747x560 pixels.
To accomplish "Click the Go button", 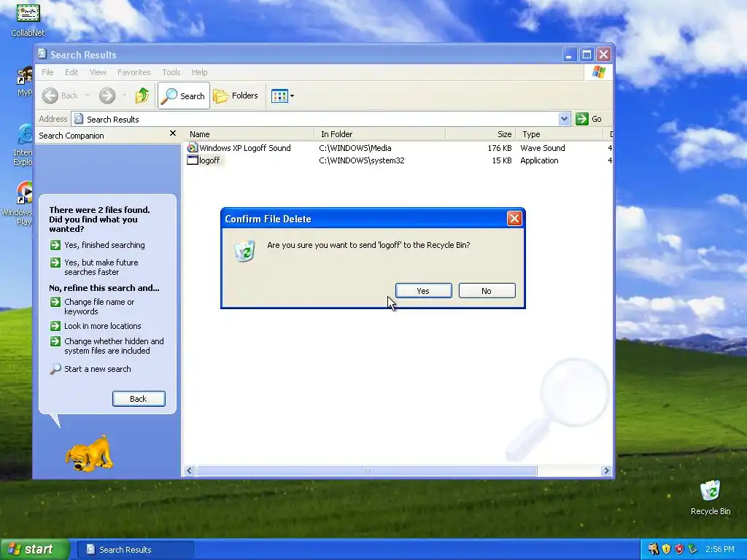I will click(589, 119).
